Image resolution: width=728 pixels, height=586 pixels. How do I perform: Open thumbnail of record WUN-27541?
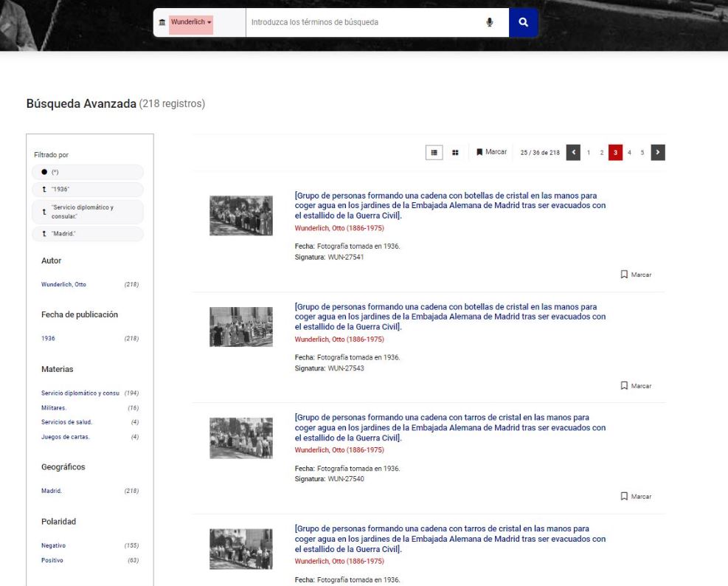pyautogui.click(x=241, y=216)
